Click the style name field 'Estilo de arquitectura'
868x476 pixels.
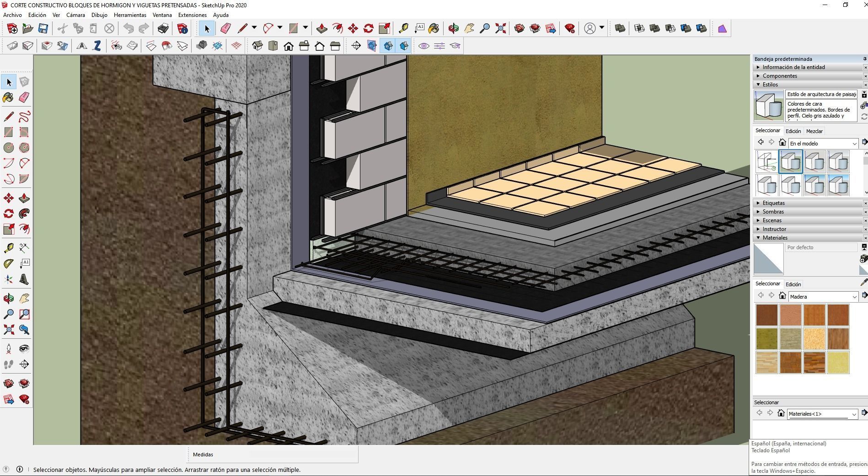tap(821, 94)
